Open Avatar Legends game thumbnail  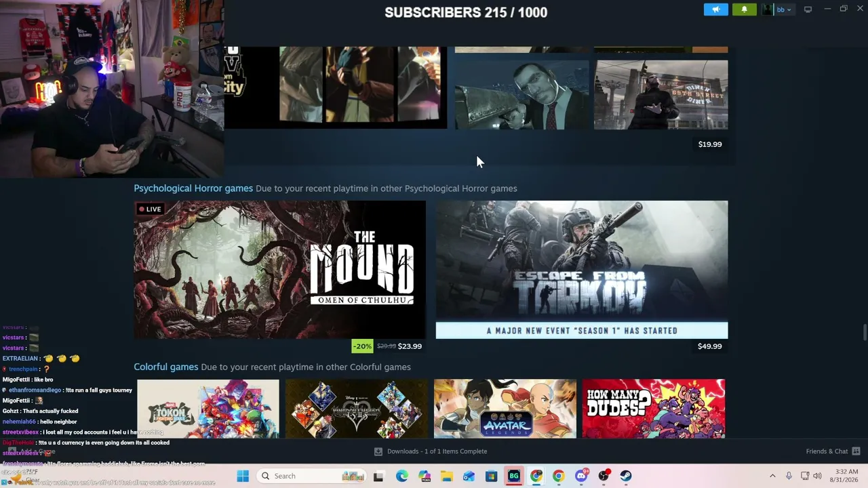coord(505,409)
